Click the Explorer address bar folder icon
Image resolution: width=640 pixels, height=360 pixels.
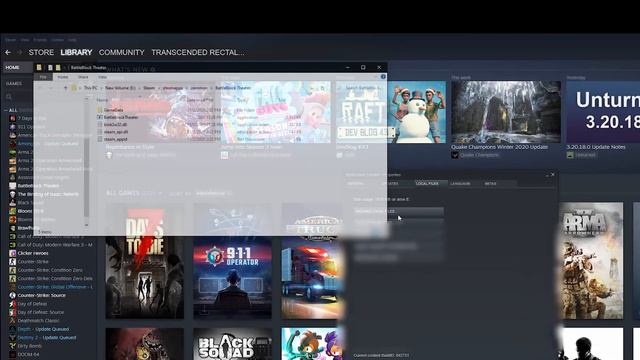point(74,88)
